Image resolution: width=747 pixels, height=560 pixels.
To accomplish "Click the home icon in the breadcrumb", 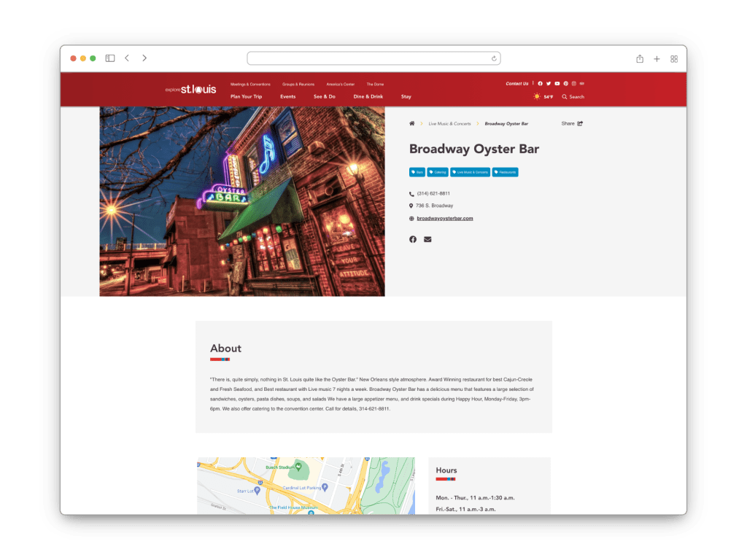I will click(412, 123).
